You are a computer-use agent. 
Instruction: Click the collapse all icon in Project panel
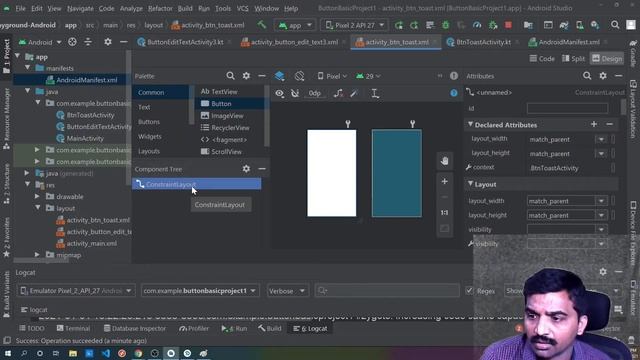88,42
